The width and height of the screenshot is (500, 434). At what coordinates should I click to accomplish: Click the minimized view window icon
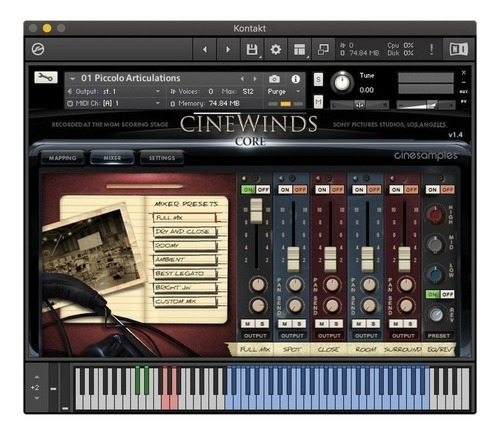tap(323, 50)
